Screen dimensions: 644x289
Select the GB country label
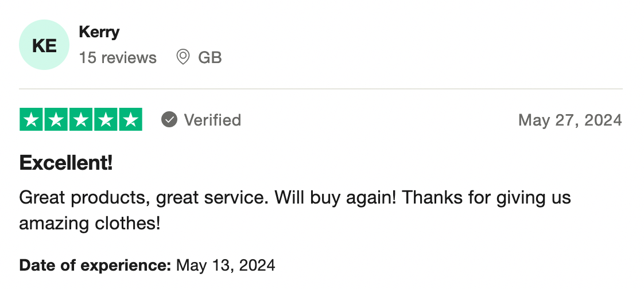click(210, 58)
